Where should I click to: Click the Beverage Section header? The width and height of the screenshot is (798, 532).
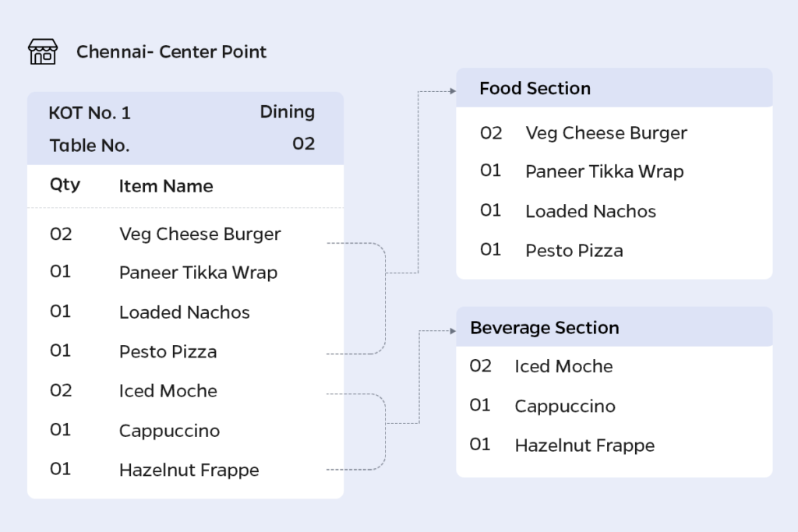614,327
